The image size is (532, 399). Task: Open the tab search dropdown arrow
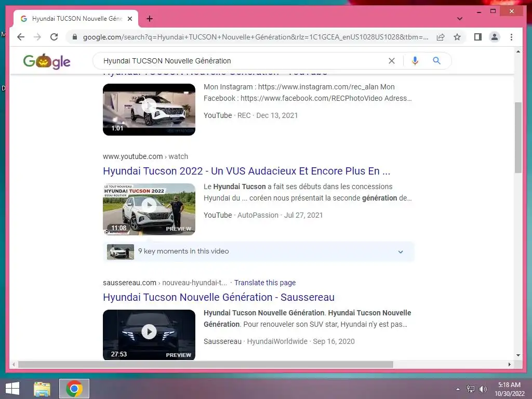[460, 19]
